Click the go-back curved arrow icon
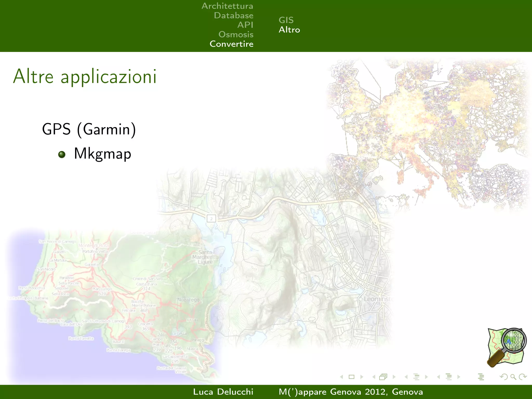The height and width of the screenshot is (399, 532). (x=504, y=377)
